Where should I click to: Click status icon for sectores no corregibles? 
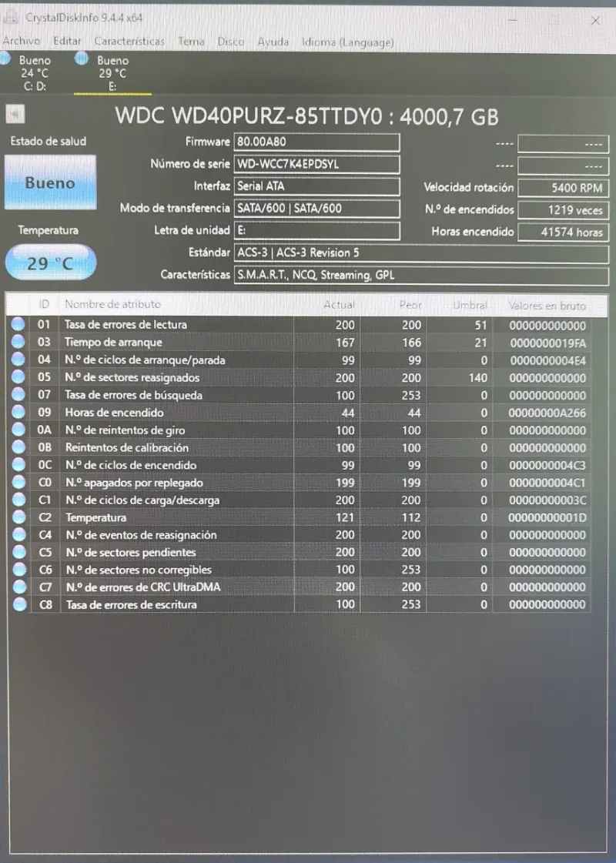[19, 570]
